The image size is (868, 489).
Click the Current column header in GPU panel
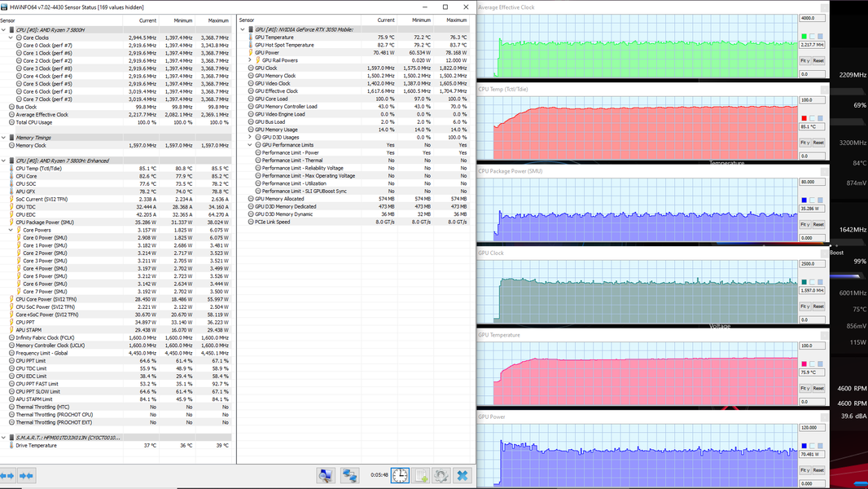coord(386,20)
